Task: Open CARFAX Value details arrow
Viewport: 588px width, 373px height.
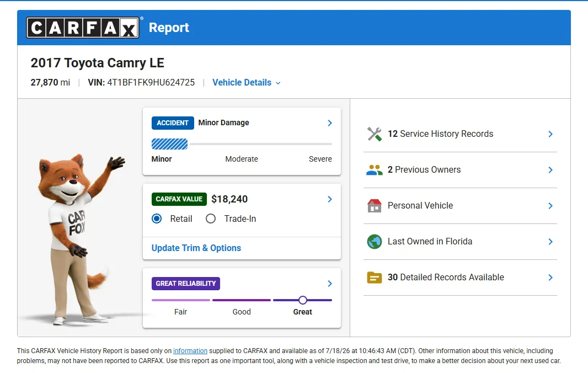Action: point(330,199)
